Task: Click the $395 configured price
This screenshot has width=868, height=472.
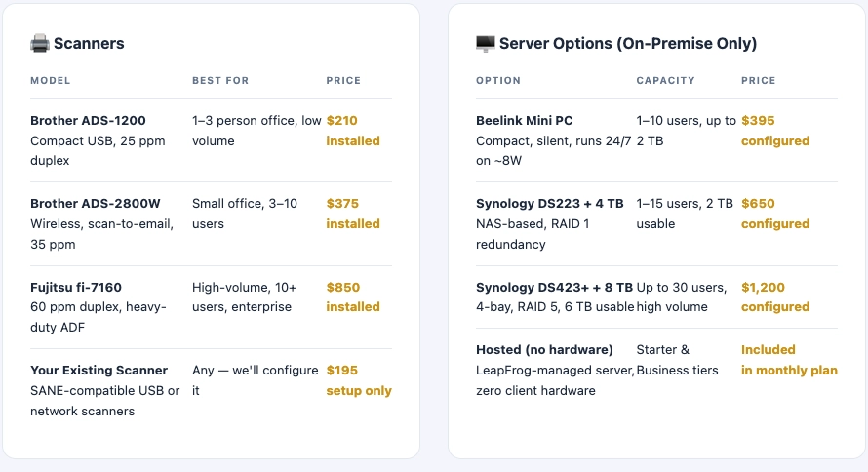Action: (x=775, y=131)
